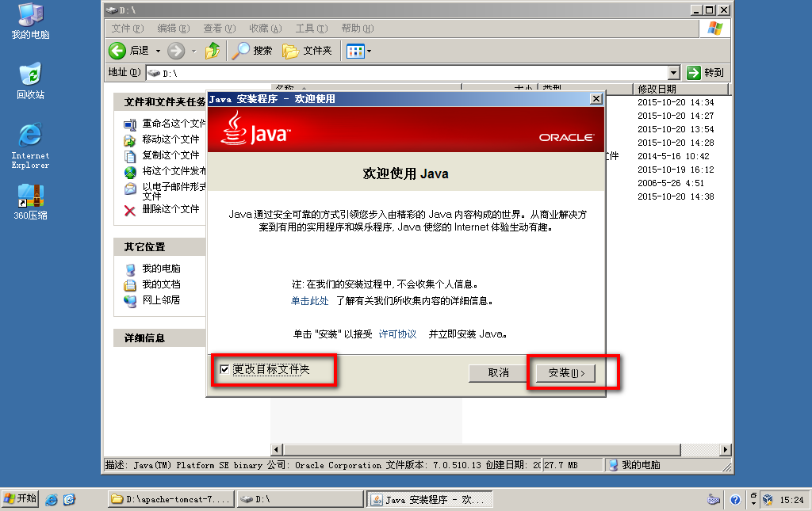Click Internet Explorer quick launch icon
Viewport: 812px width, 511px height.
point(52,500)
